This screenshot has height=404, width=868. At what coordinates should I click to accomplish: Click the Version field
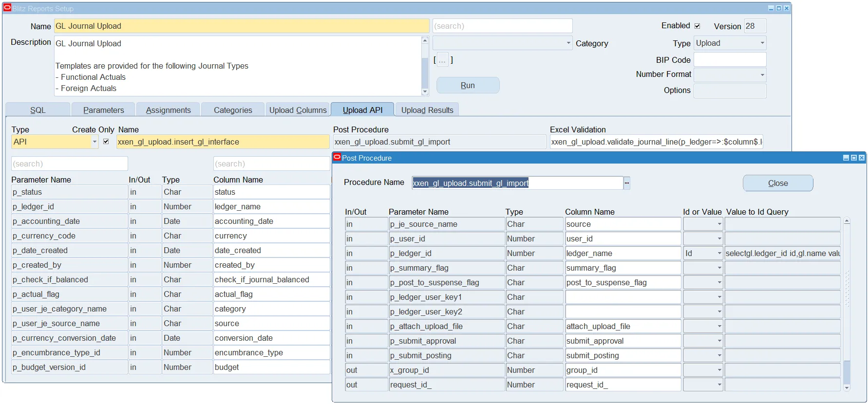pyautogui.click(x=755, y=26)
